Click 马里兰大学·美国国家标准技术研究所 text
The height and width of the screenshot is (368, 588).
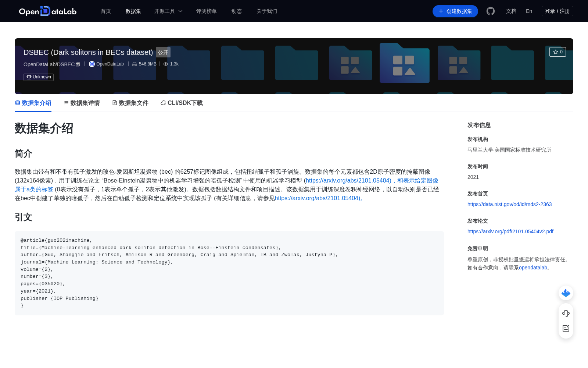coord(509,150)
